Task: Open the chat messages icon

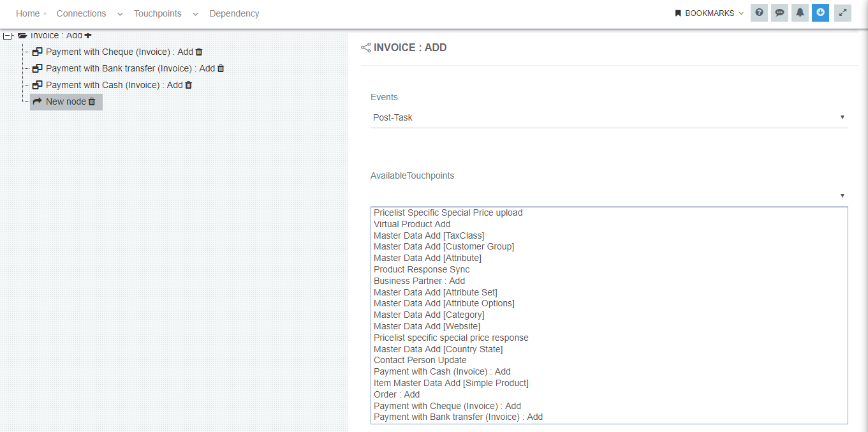Action: 779,13
